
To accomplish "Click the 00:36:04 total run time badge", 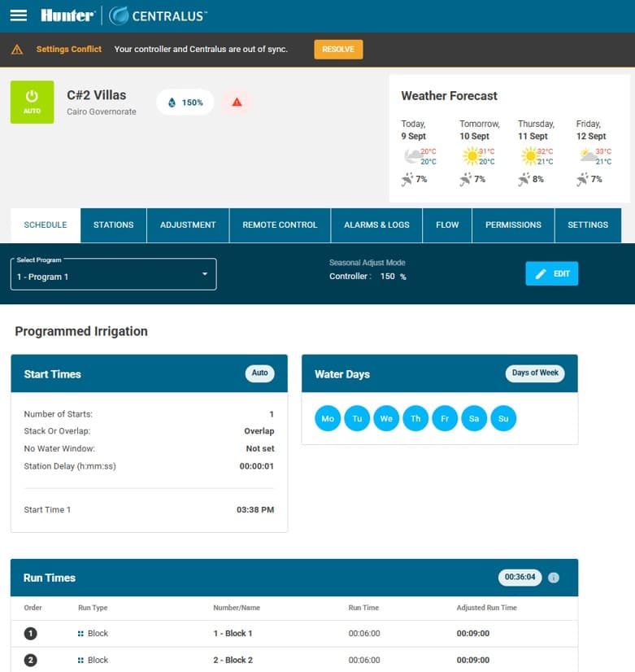I will pos(520,578).
